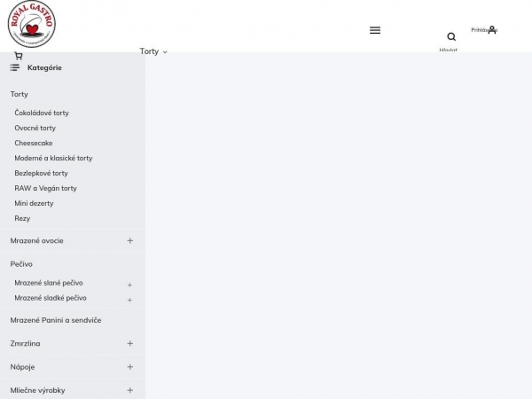This screenshot has height=399, width=532.
Task: Click the Kategórie heading
Action: (x=44, y=67)
